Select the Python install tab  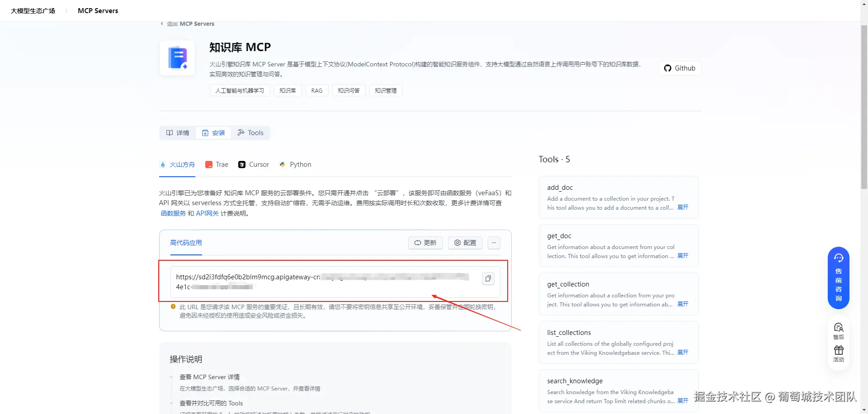295,165
